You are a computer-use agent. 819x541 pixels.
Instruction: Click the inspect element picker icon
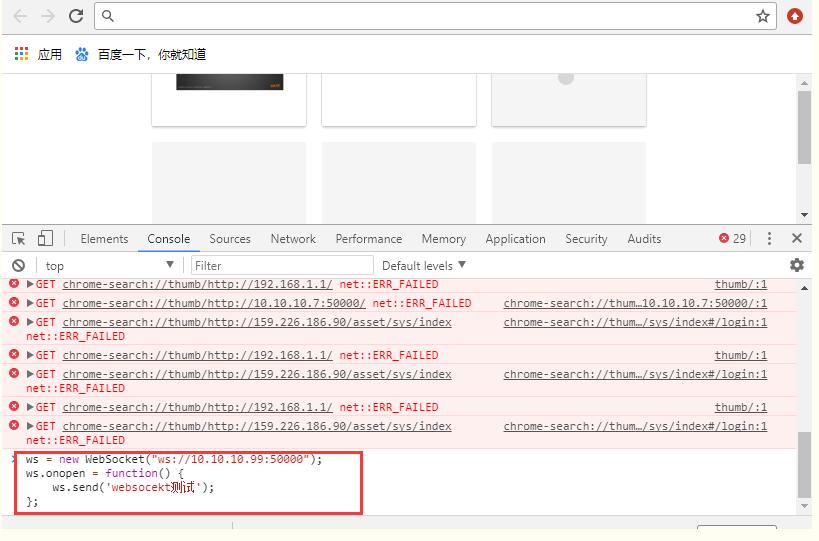pos(18,239)
